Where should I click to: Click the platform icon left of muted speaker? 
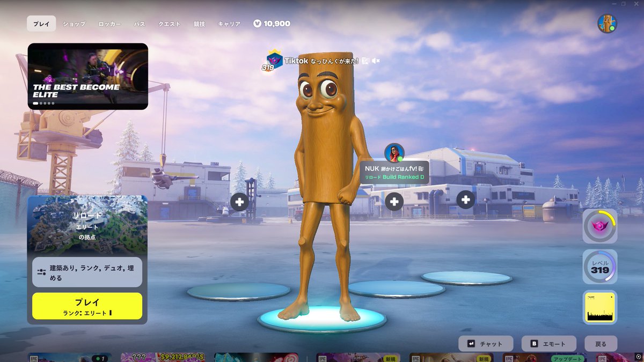click(365, 61)
